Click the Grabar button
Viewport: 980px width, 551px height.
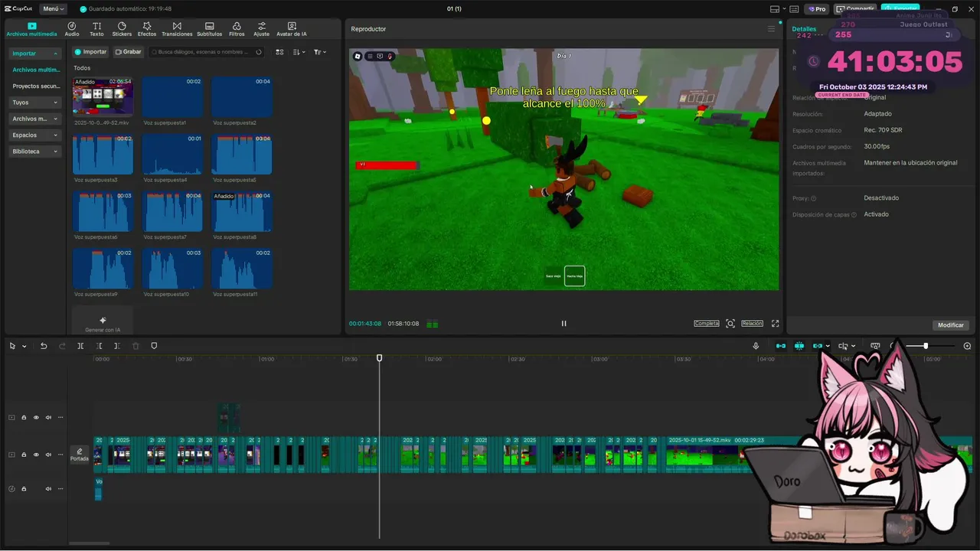129,52
